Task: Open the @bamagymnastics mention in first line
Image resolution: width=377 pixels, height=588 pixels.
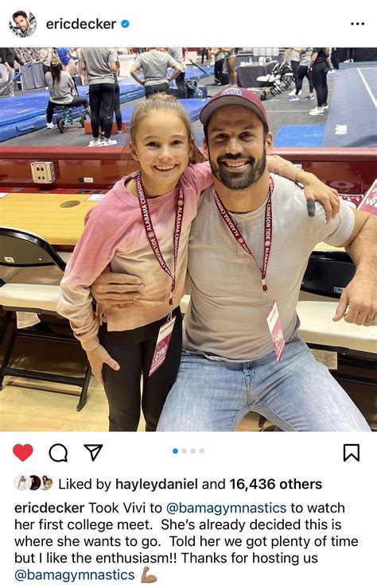Action: (226, 508)
